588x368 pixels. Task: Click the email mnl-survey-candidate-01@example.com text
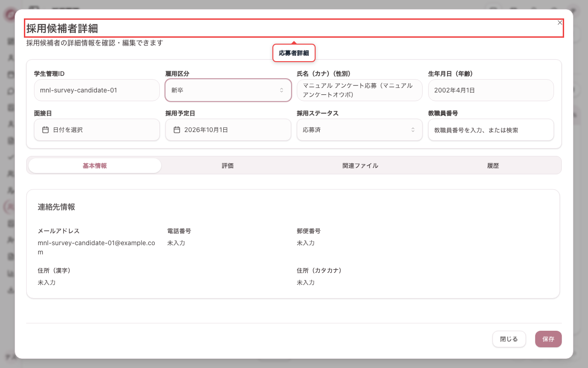pos(96,247)
